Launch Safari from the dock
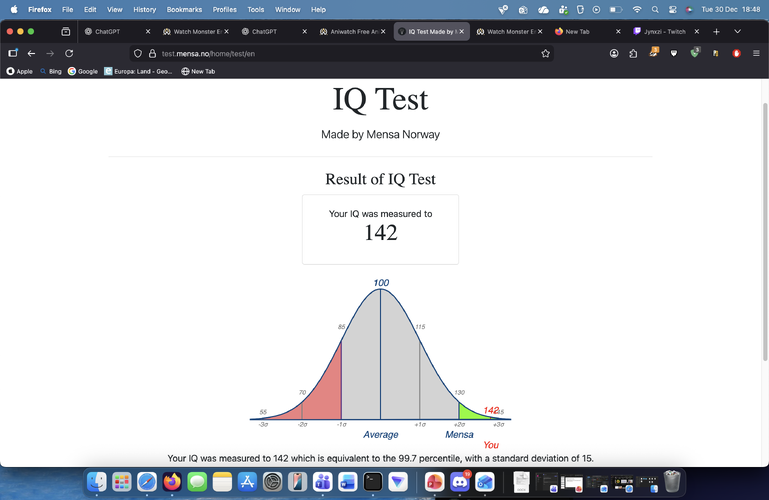Viewport: 769px width, 500px height. click(x=147, y=482)
